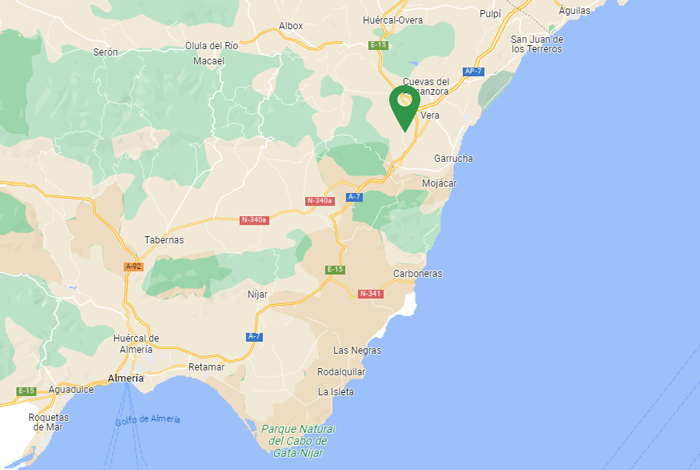Click the E-15 badge above Carboneras

[x=335, y=270]
